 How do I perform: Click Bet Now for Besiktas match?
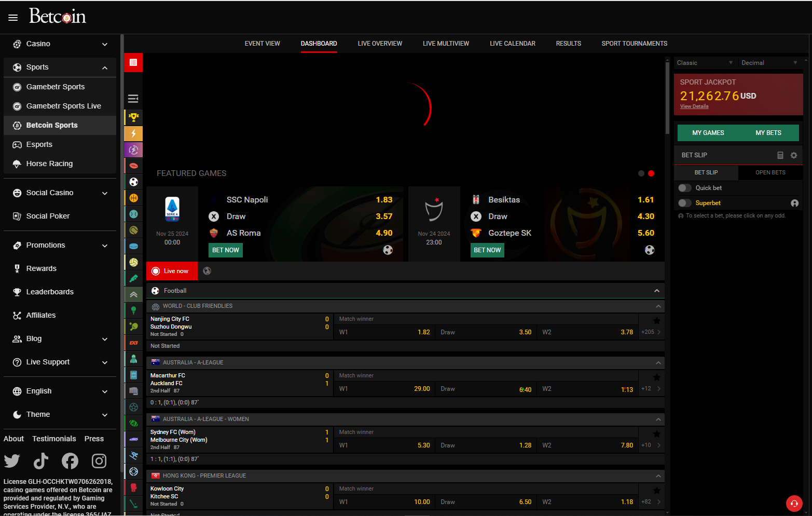[x=487, y=250]
